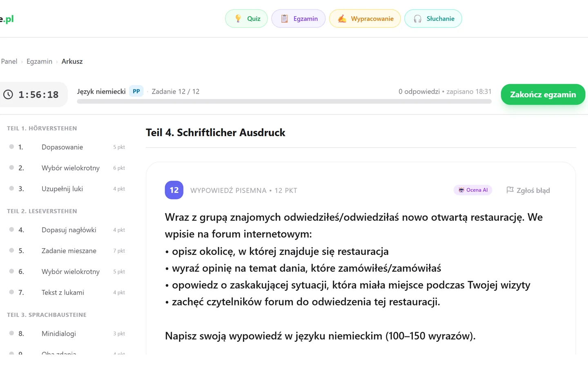This screenshot has height=368, width=588.
Task: Click the Zadanie 12 / 12 counter
Action: [176, 92]
